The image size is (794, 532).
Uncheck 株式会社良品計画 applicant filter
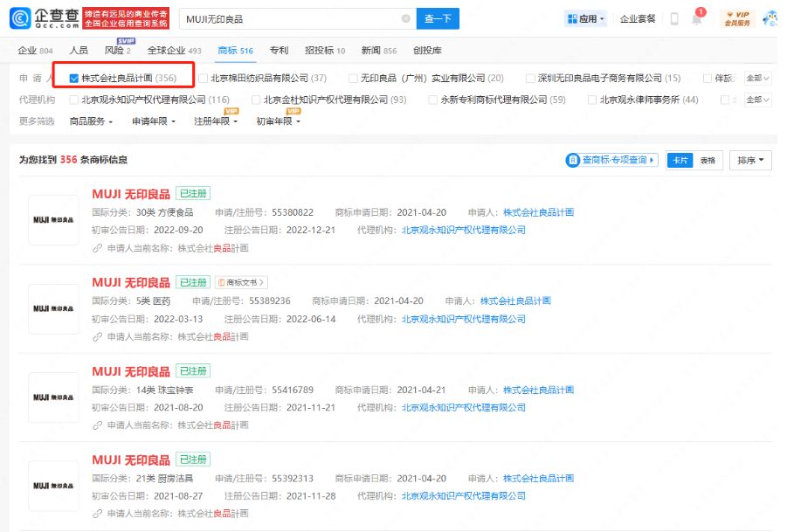pyautogui.click(x=74, y=78)
